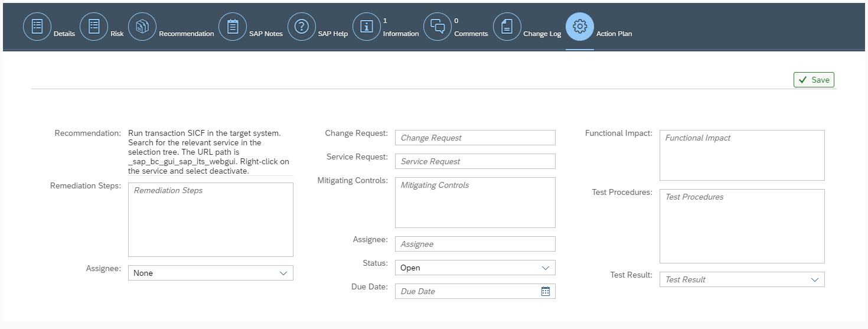Click into the Change Request field
Image resolution: width=868 pixels, height=329 pixels.
pos(475,138)
